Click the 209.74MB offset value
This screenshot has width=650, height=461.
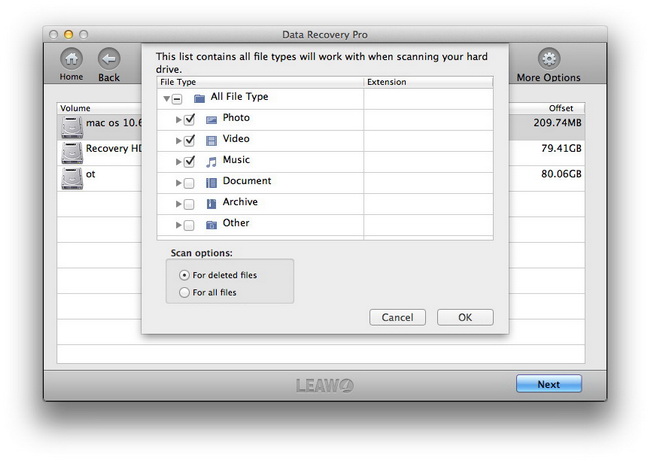557,123
